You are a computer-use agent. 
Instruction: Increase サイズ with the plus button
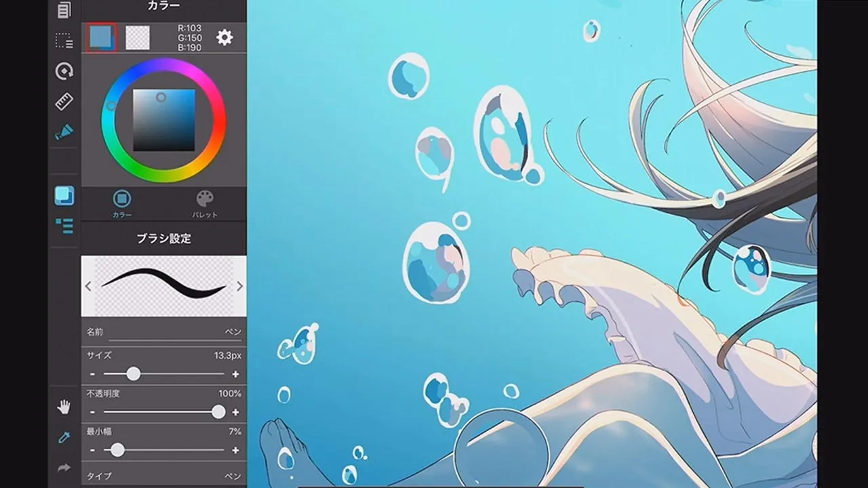pos(235,374)
